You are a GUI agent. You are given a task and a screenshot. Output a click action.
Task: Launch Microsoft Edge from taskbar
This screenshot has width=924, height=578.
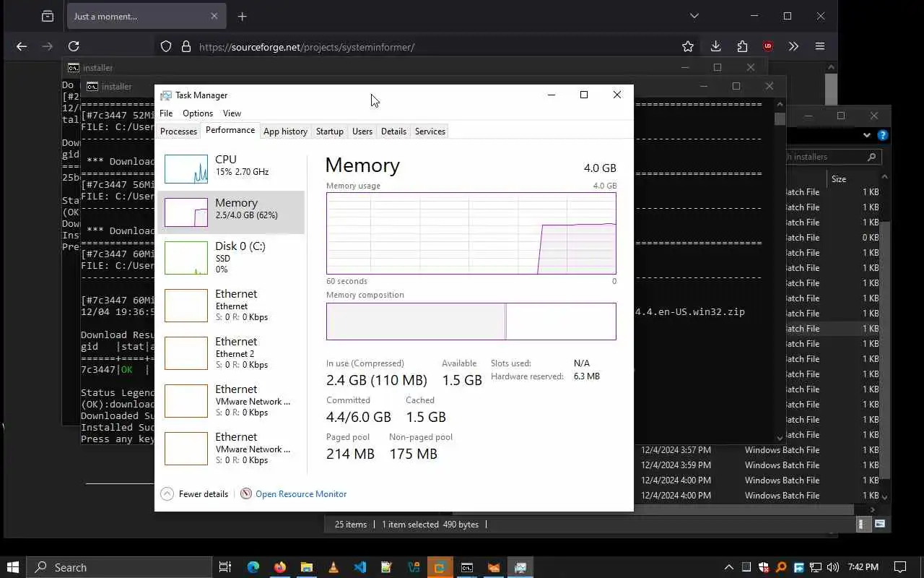tap(253, 567)
